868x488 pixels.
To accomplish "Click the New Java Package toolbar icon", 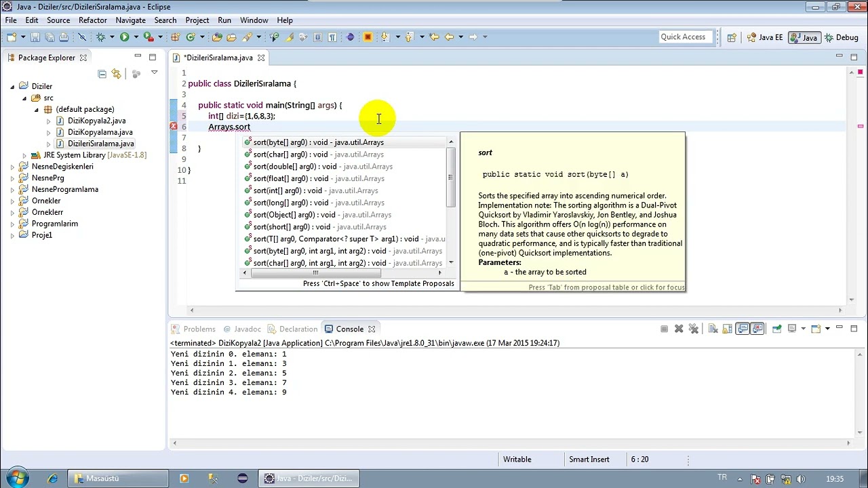I will 175,37.
